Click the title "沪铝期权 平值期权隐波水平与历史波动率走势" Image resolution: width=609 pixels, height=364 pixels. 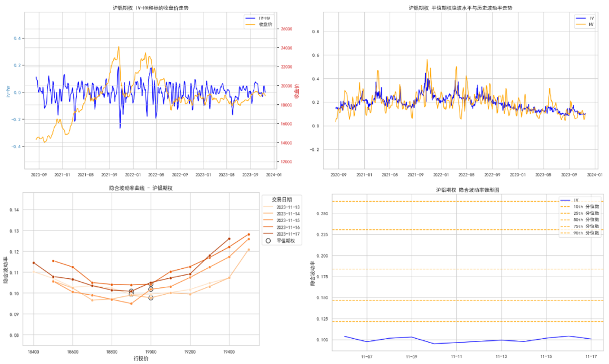coord(460,8)
